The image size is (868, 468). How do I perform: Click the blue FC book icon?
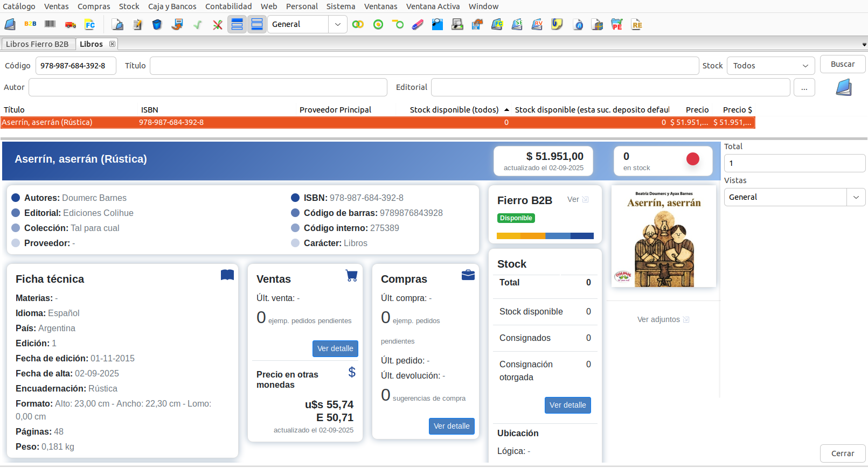[497, 24]
